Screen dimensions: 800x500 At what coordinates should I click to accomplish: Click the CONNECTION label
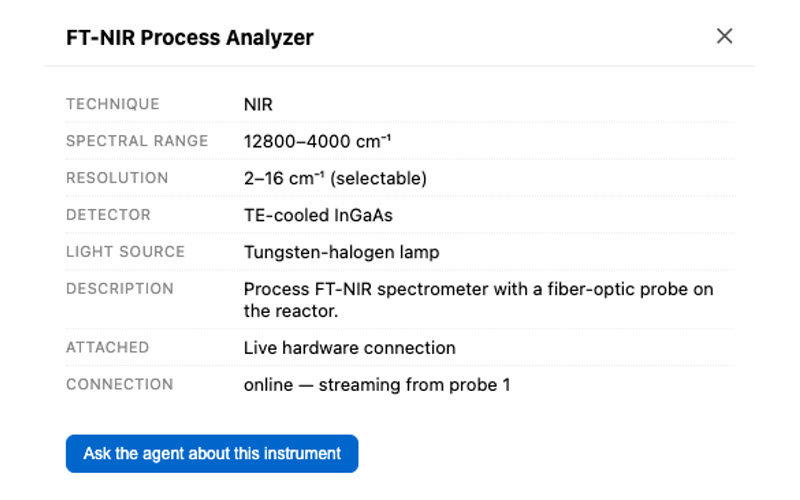coord(120,384)
